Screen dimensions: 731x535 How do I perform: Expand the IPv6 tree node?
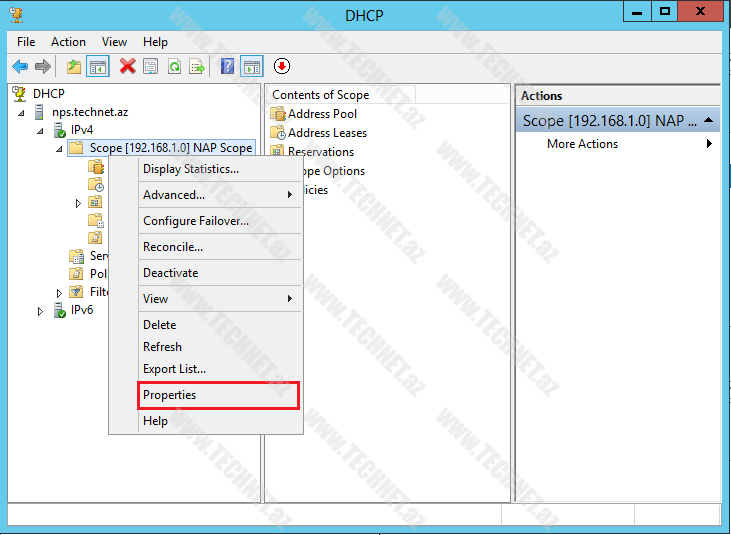(x=41, y=311)
